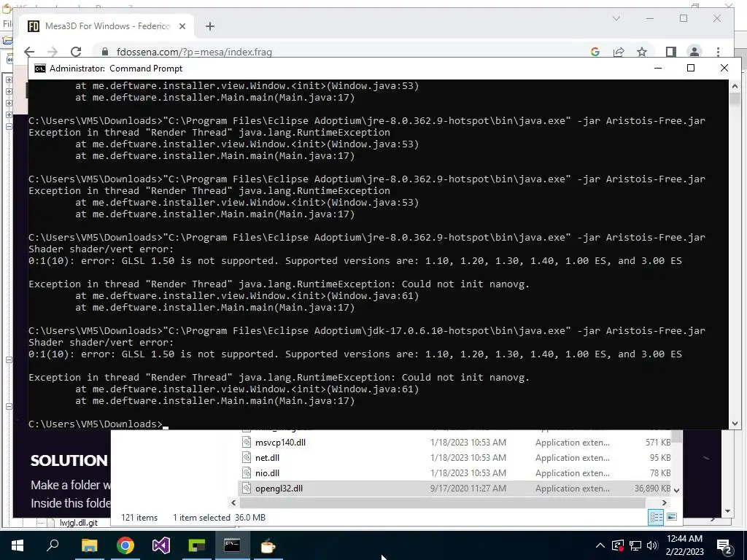Click the opengl32.dll file icon
The height and width of the screenshot is (560, 747).
[247, 488]
